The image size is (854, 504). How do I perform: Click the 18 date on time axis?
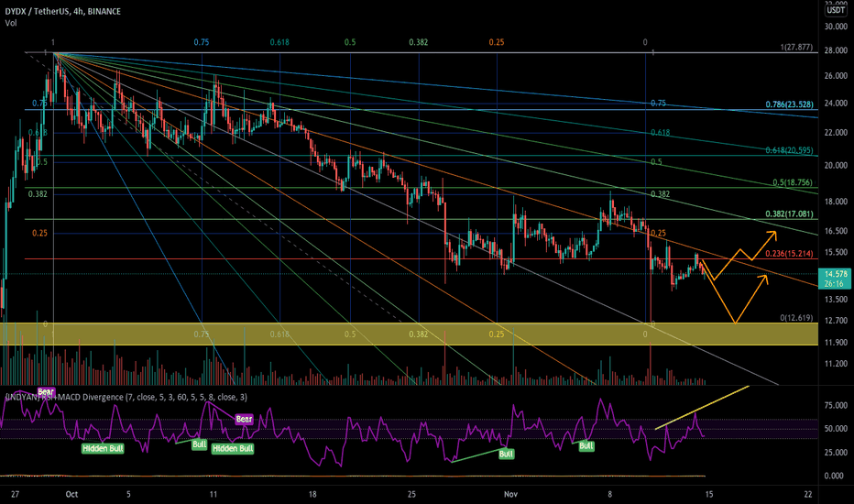(x=312, y=494)
